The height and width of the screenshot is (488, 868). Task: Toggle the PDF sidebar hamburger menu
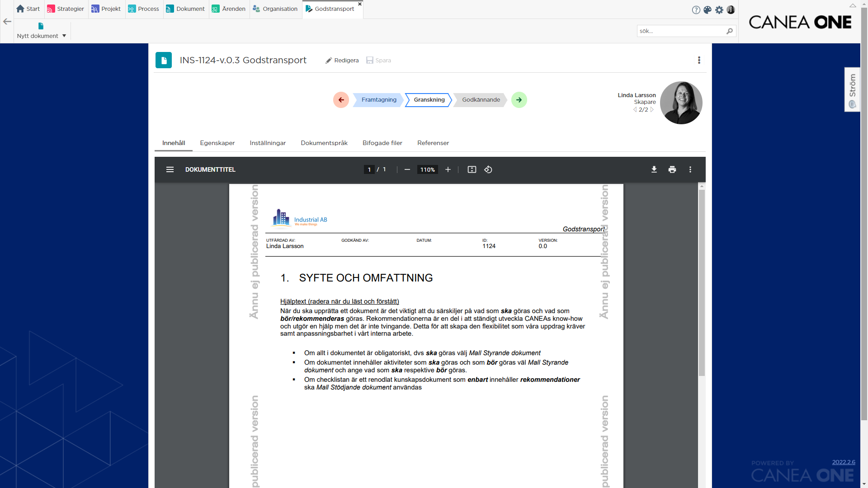pyautogui.click(x=170, y=169)
